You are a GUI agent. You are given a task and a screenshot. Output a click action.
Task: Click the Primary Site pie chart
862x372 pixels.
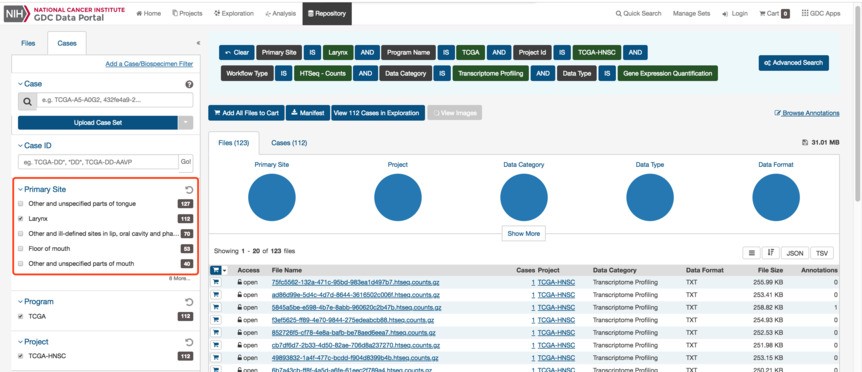(x=272, y=198)
